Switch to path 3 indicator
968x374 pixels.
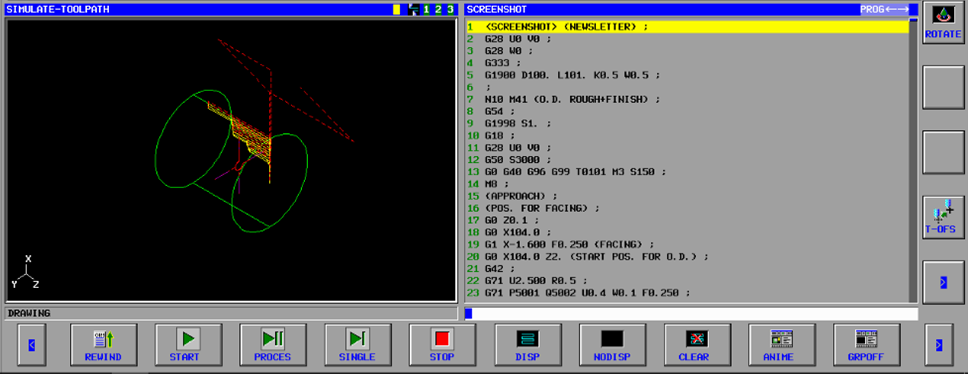click(451, 9)
